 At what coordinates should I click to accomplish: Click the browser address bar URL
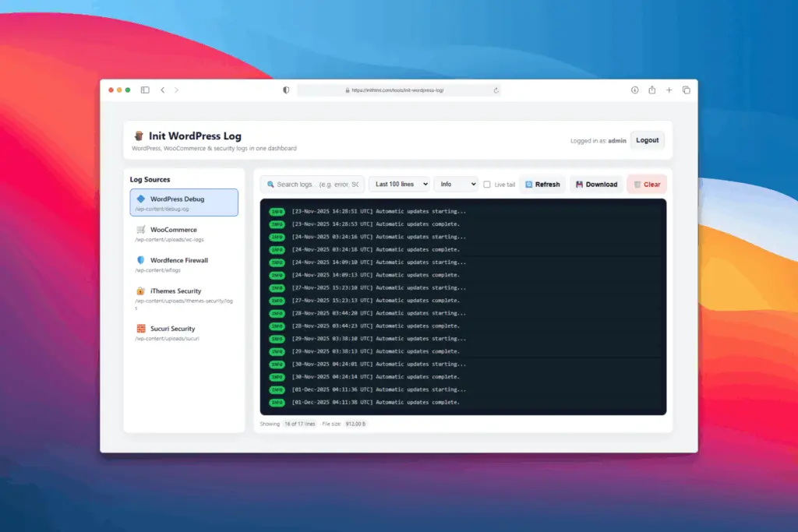tap(397, 90)
